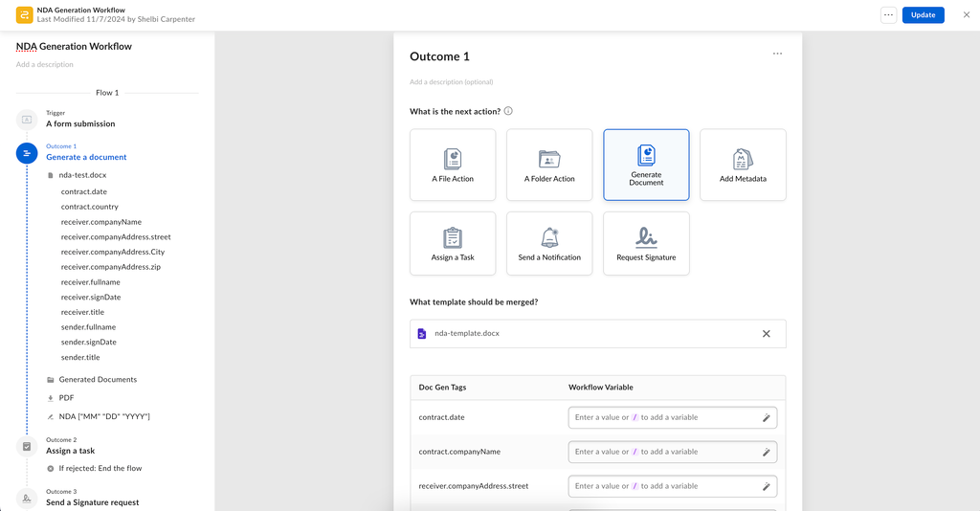The height and width of the screenshot is (511, 980).
Task: Click Add a description in left panel
Action: pyautogui.click(x=45, y=65)
